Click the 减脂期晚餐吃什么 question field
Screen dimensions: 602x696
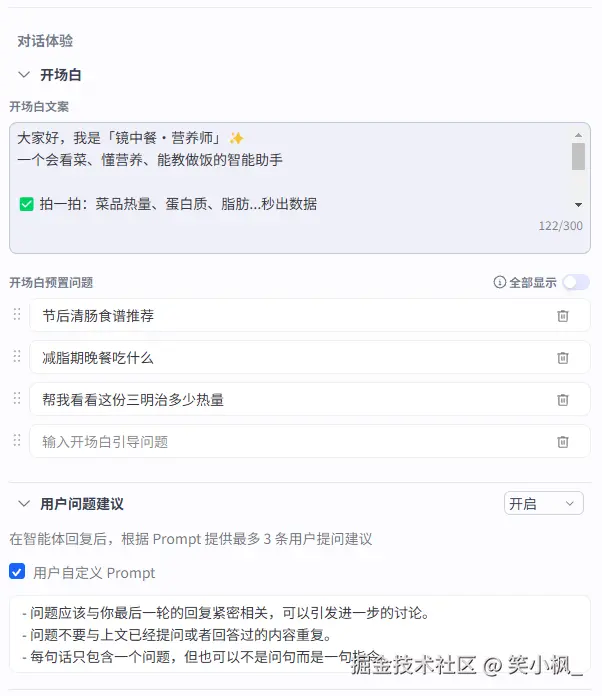point(290,358)
